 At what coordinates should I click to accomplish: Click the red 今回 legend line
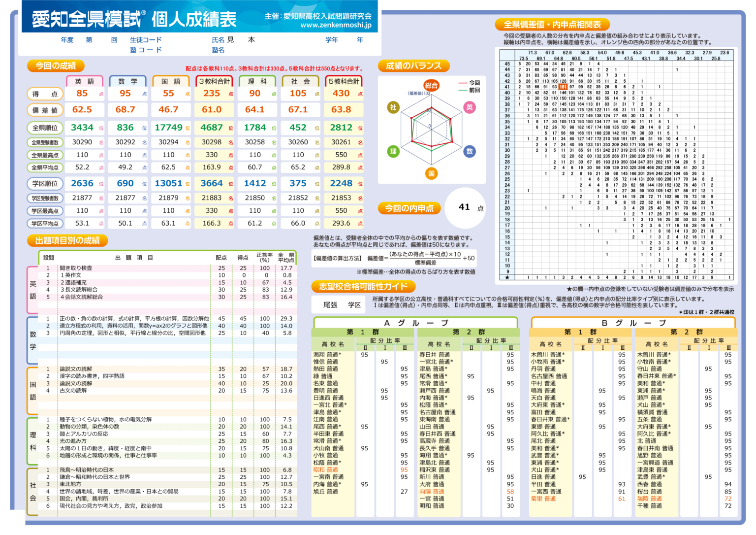coord(463,83)
